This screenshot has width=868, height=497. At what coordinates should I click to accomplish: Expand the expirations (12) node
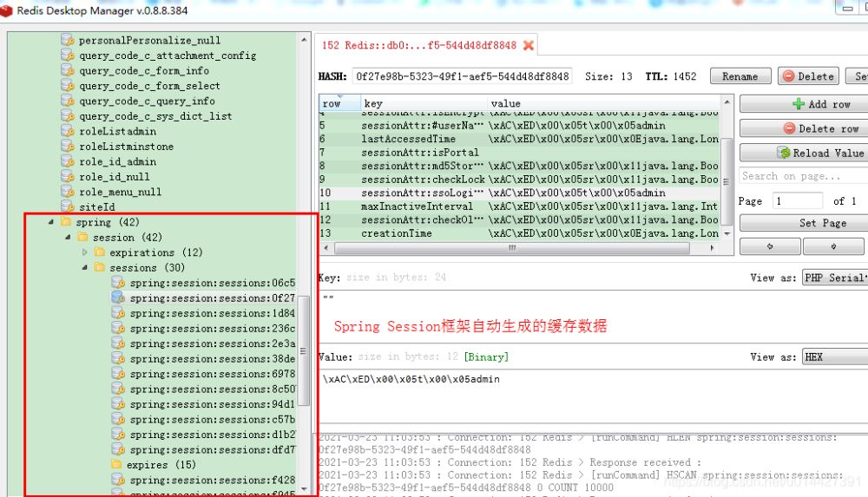[85, 252]
